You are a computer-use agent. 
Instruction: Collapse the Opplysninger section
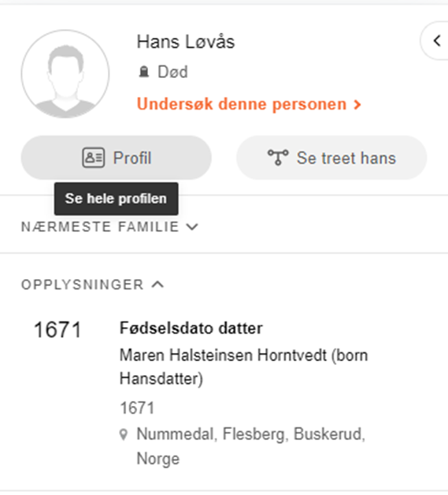(x=92, y=285)
